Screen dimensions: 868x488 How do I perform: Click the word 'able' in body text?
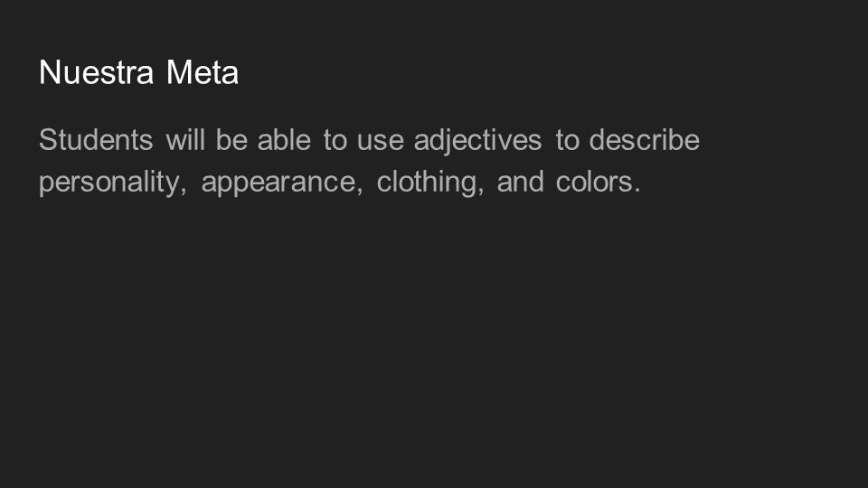pyautogui.click(x=284, y=139)
